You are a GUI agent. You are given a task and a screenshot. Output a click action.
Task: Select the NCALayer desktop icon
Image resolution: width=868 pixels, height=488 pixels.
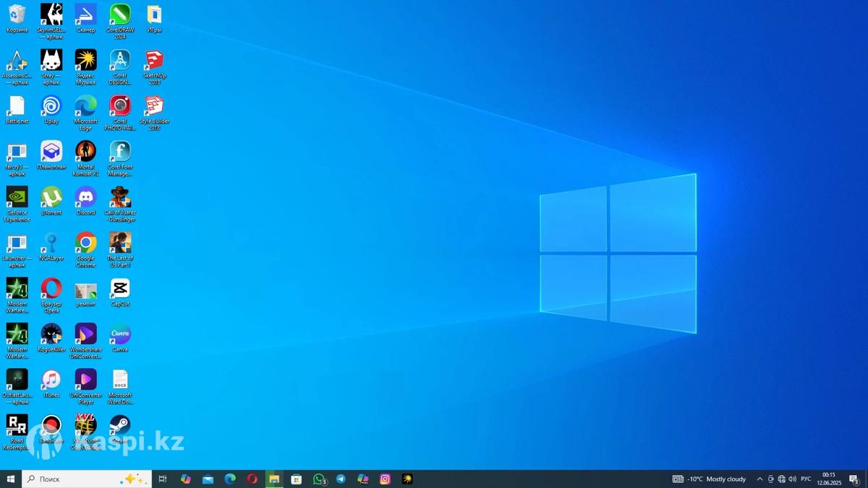(x=51, y=247)
